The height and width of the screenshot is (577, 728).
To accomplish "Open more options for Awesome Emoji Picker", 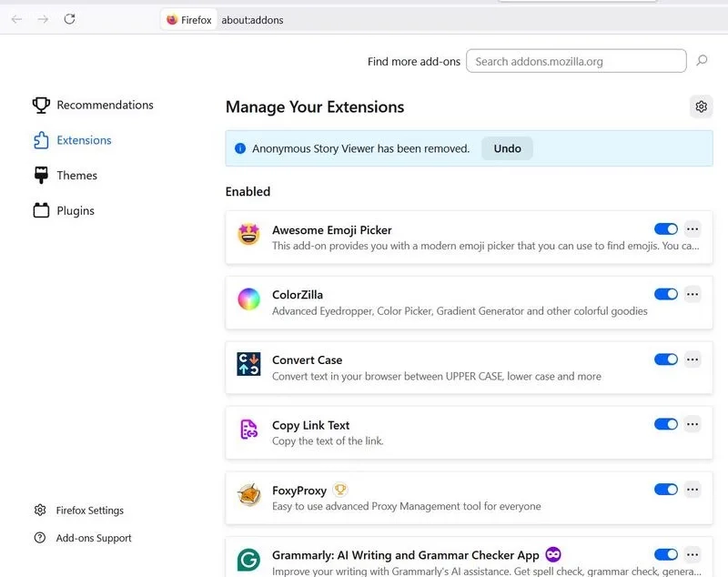I will (693, 228).
